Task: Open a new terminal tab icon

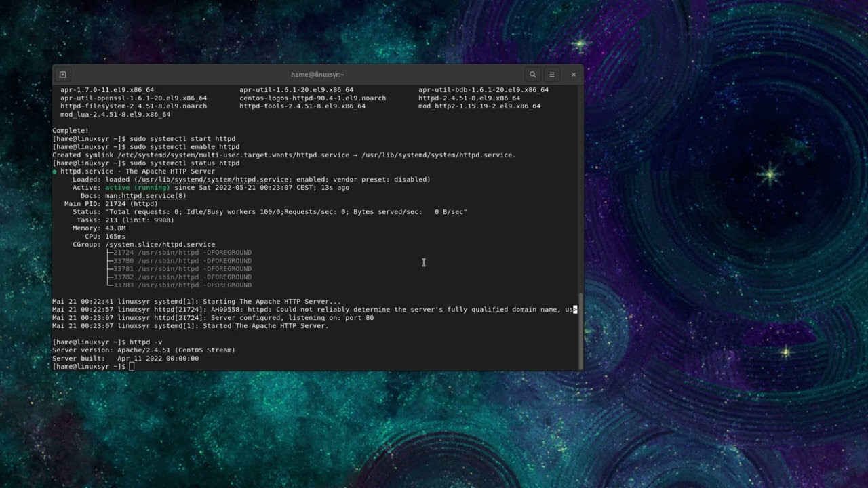Action: [62, 75]
